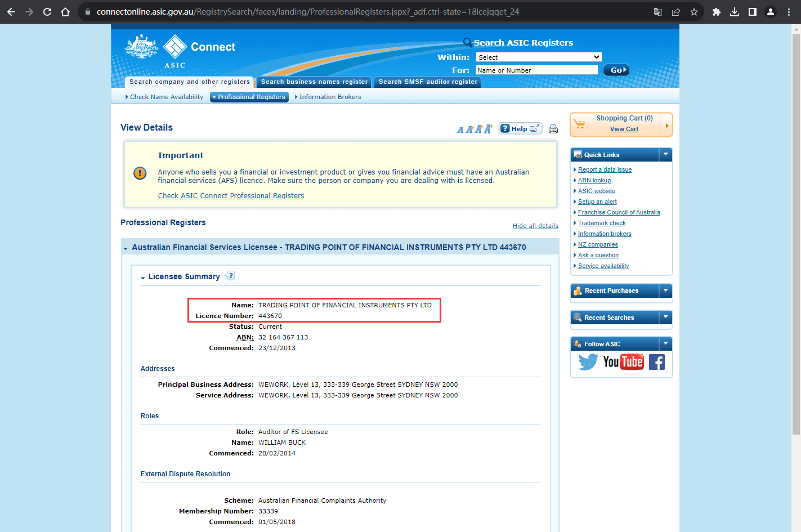Go back to previous browser page
Viewport: 801px width, 532px height.
coord(11,12)
